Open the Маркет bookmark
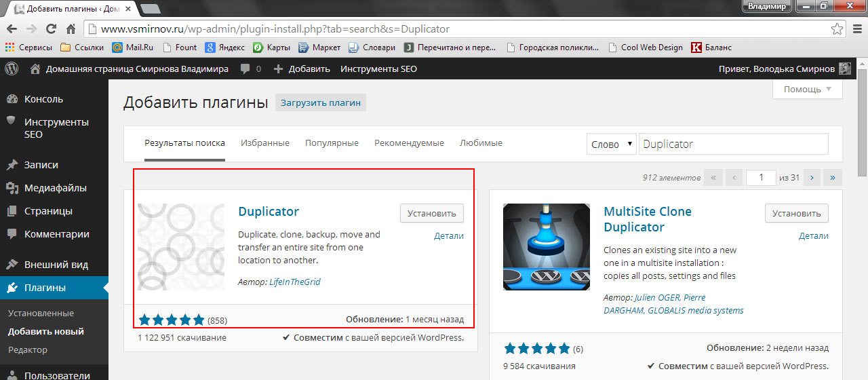The image size is (868, 380). click(319, 47)
